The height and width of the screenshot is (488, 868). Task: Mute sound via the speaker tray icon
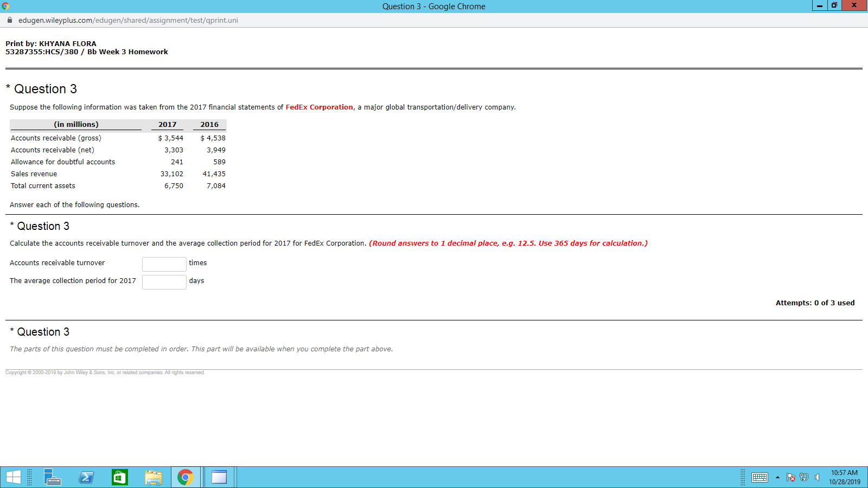tap(816, 477)
